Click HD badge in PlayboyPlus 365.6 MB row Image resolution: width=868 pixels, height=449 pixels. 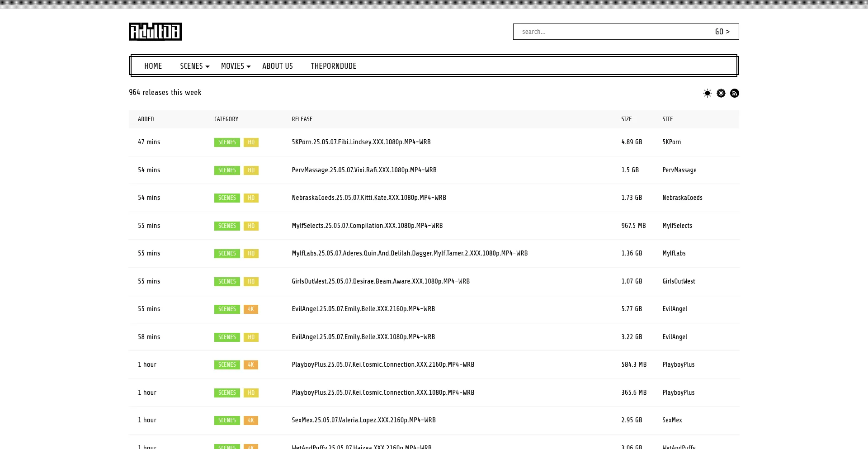pyautogui.click(x=251, y=392)
